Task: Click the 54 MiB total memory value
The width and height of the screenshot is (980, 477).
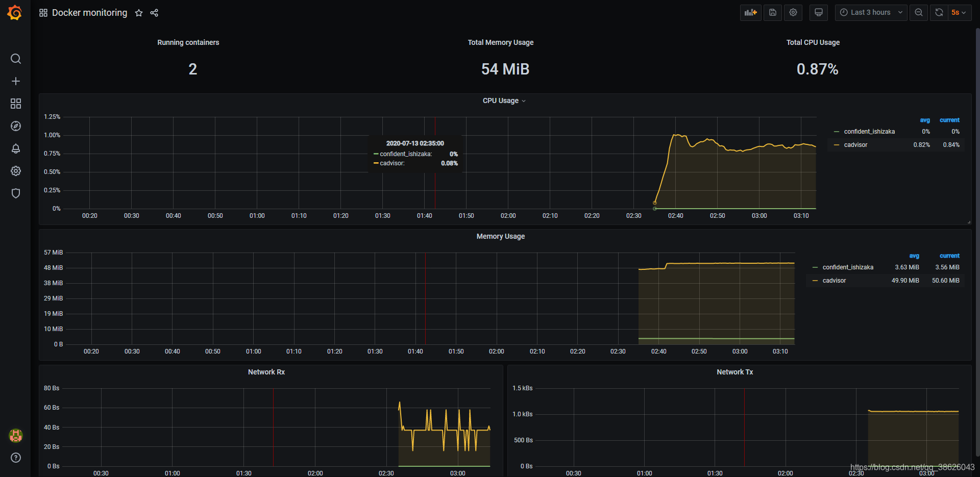Action: tap(505, 69)
